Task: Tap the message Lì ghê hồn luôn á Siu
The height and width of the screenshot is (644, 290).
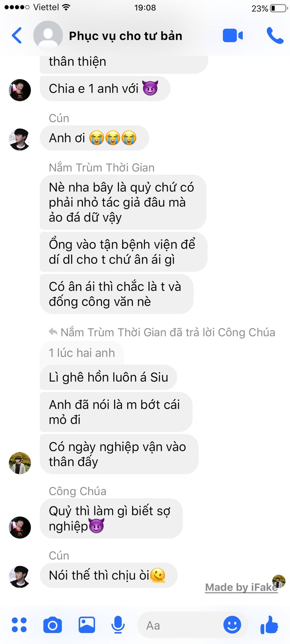Action: [x=108, y=377]
